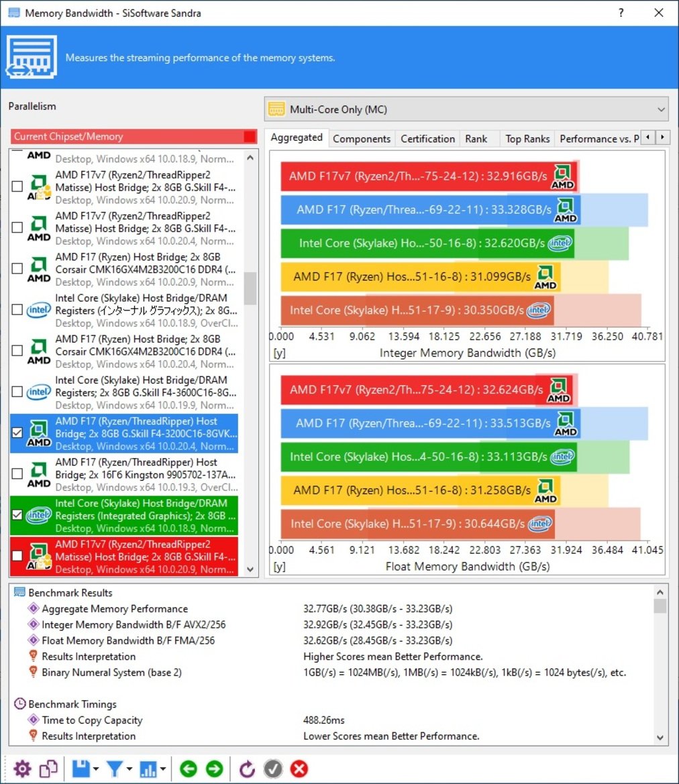Open the Rank tab
This screenshot has height=784, width=679.
(476, 139)
